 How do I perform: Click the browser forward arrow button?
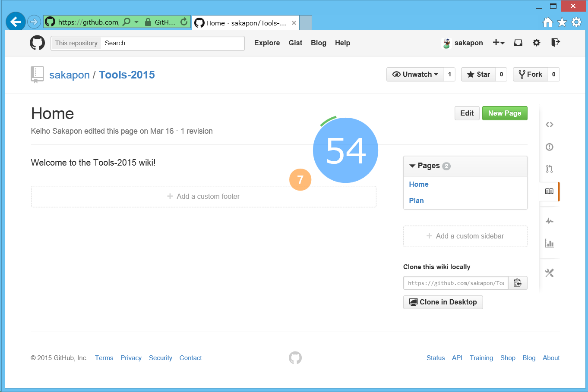coord(34,22)
